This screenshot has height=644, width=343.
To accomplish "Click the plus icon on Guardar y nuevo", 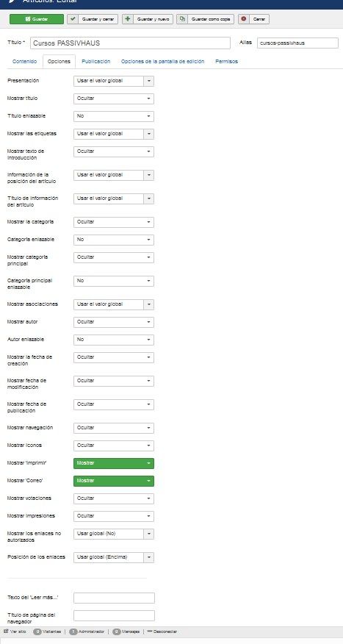I will tap(128, 19).
